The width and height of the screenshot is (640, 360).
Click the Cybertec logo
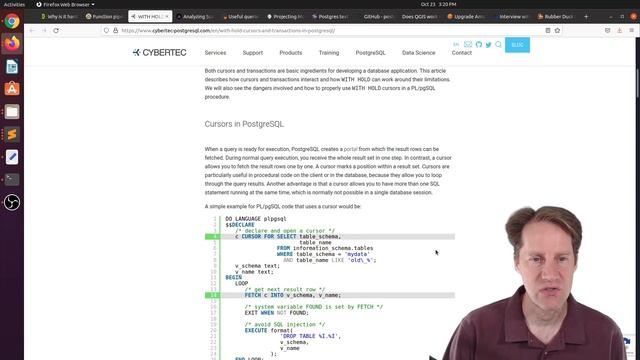160,52
